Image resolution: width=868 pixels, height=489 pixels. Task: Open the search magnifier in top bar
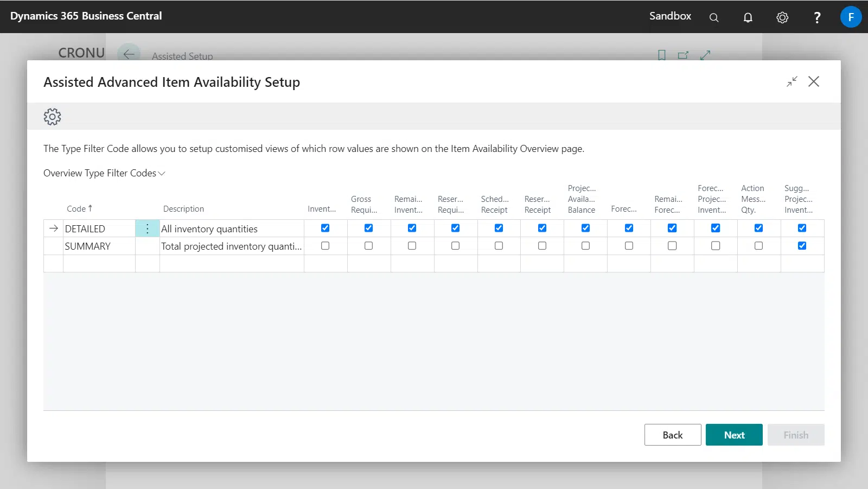[x=714, y=17]
